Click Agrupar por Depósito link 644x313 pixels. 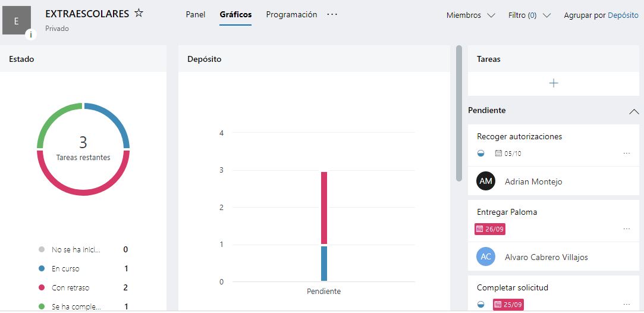[x=623, y=15]
